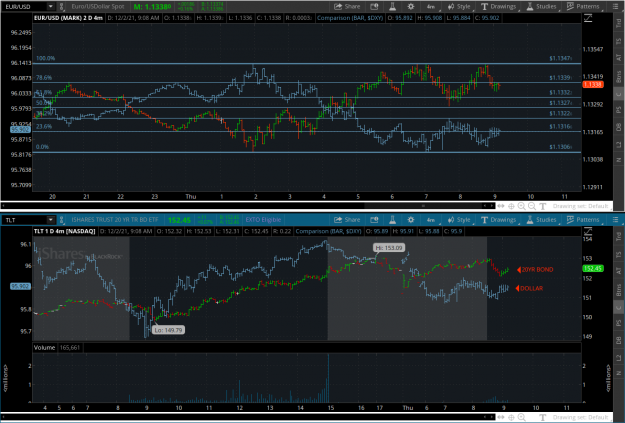Click the green 152.45 price bubble on TLT axis
Image resolution: width=625 pixels, height=423 pixels.
[x=593, y=269]
